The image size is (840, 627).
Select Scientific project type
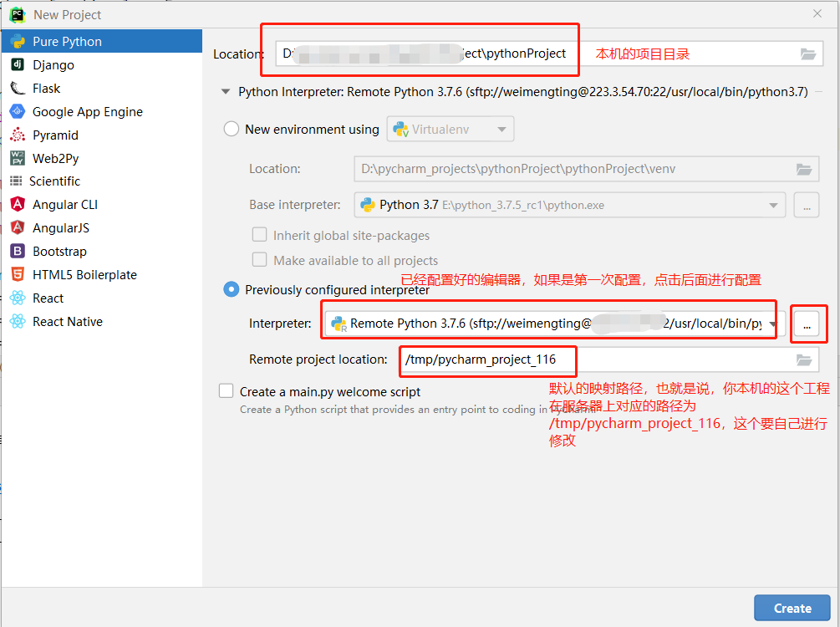(102, 181)
